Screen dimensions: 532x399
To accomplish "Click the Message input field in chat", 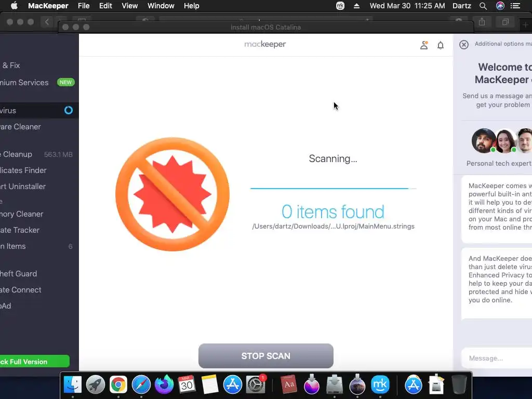I will tap(497, 358).
